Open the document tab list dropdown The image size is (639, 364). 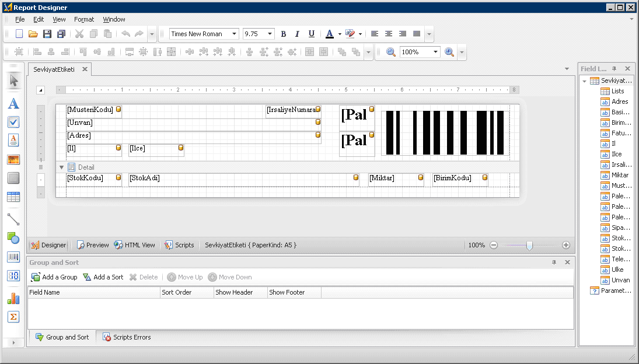point(567,69)
